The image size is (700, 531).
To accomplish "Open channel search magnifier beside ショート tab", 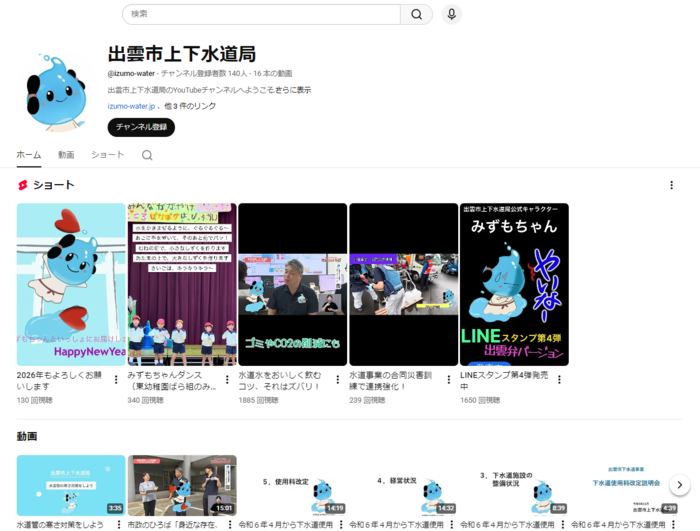I will click(x=147, y=155).
